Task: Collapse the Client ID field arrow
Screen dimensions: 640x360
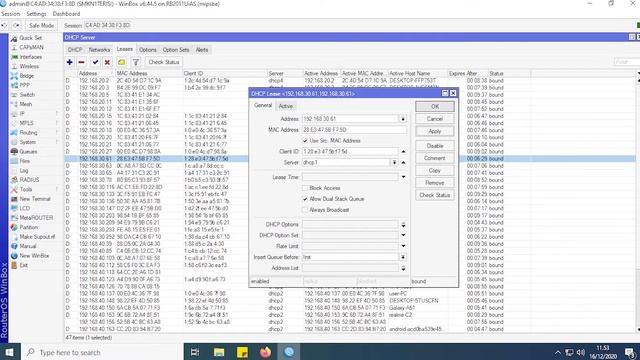Action: pyautogui.click(x=403, y=151)
